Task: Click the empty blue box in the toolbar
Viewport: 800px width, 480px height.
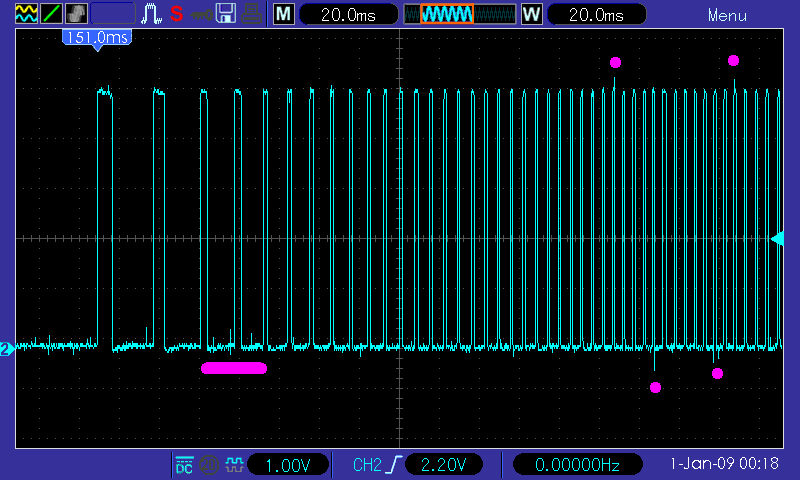Action: [x=113, y=13]
